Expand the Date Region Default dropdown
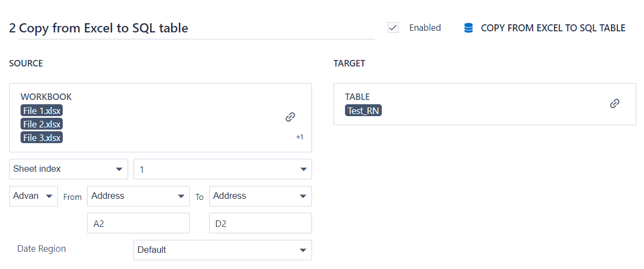Image resolution: width=644 pixels, height=269 pixels. (x=222, y=250)
